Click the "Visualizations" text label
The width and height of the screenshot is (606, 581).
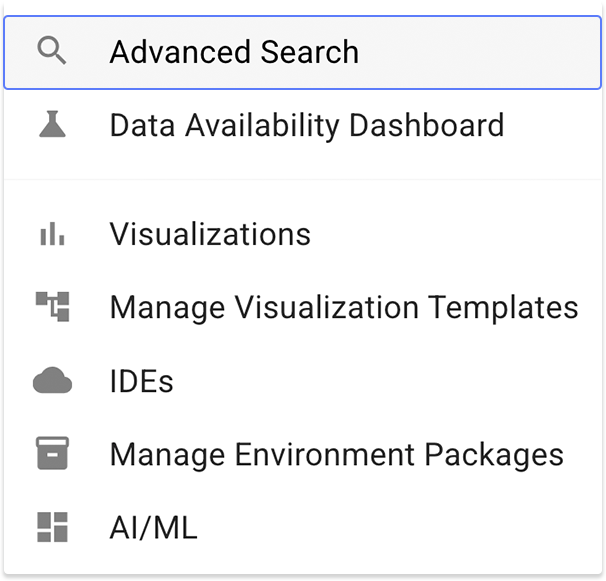click(210, 234)
